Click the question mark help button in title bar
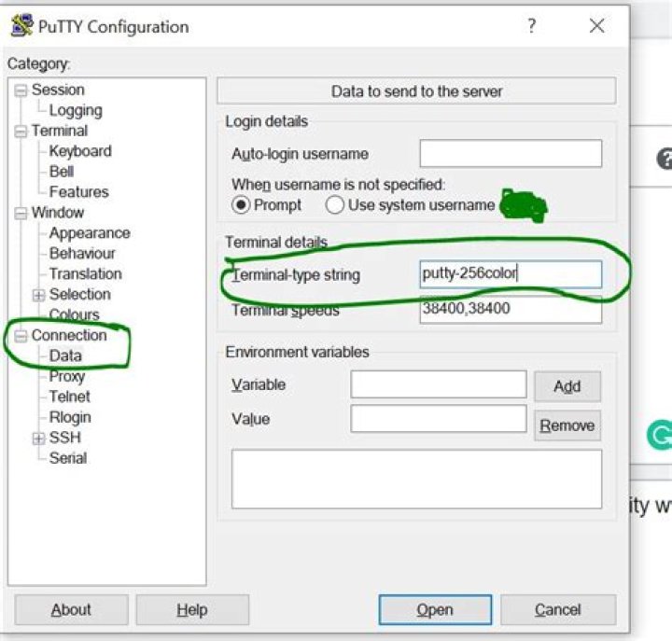672x641 pixels. (x=531, y=26)
